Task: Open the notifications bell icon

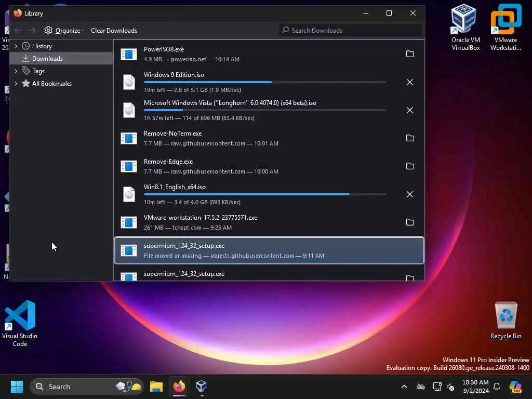Action: (497, 387)
